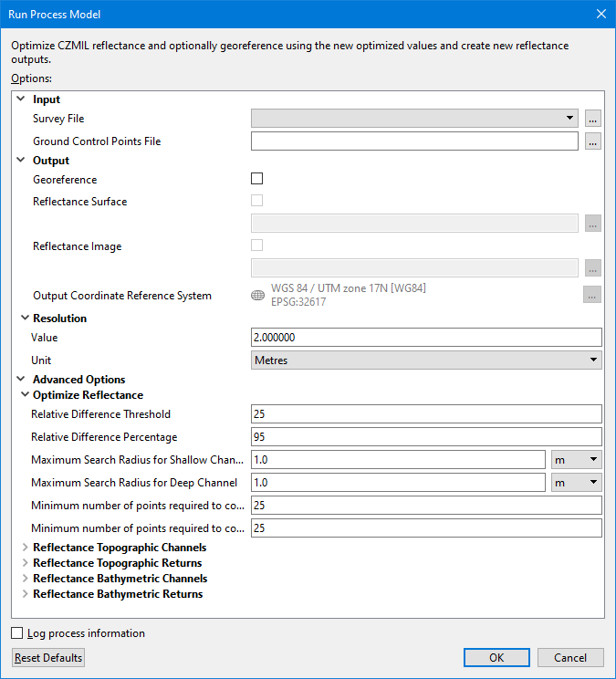Collapse the Input section
616x679 pixels.
click(20, 99)
